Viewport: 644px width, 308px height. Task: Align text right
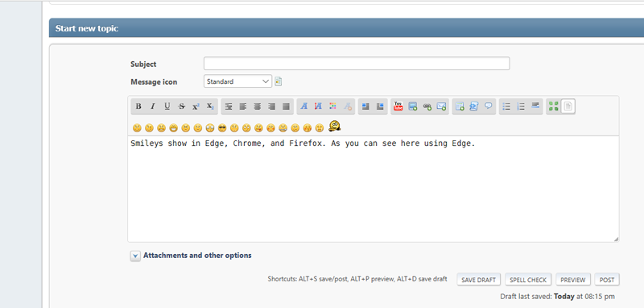coord(272,106)
